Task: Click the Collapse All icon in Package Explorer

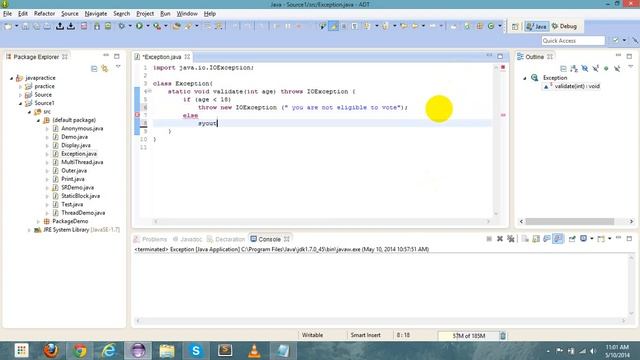Action: [94, 69]
